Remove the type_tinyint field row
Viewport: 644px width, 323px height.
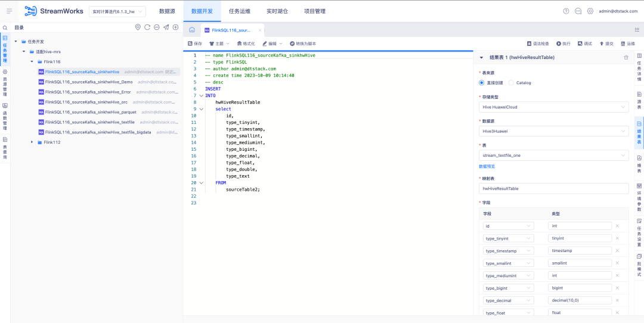(617, 238)
